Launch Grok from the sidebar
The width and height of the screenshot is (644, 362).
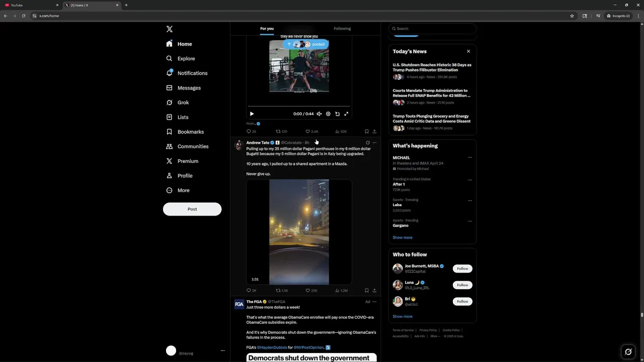tap(178, 103)
